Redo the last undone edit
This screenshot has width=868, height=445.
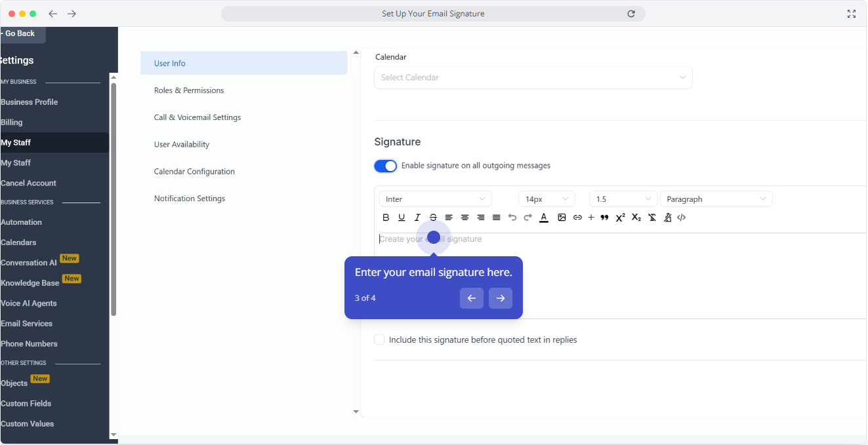528,218
